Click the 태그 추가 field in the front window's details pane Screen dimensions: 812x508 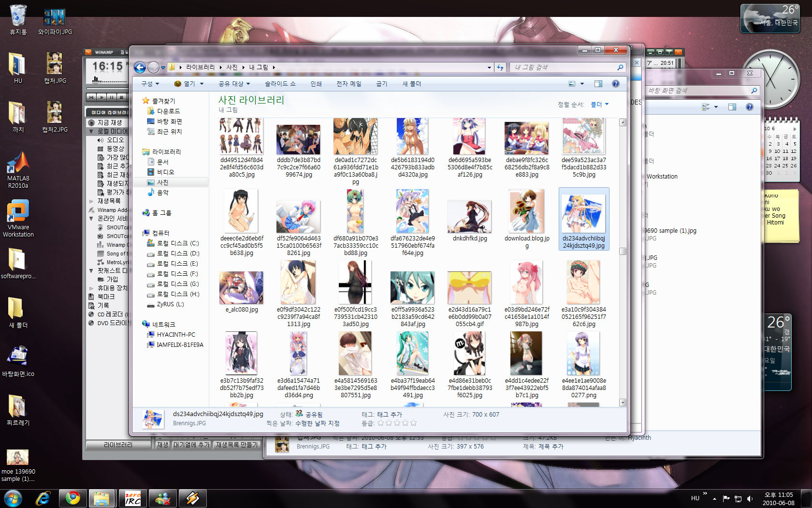coord(390,415)
